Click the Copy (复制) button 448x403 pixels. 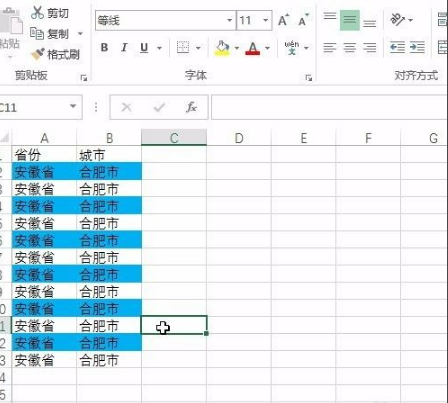point(49,34)
